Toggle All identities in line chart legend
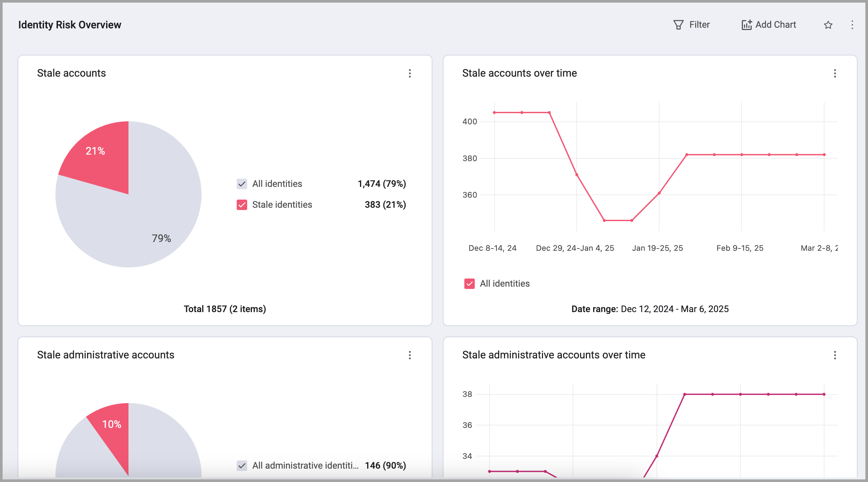The image size is (868, 482). tap(470, 283)
